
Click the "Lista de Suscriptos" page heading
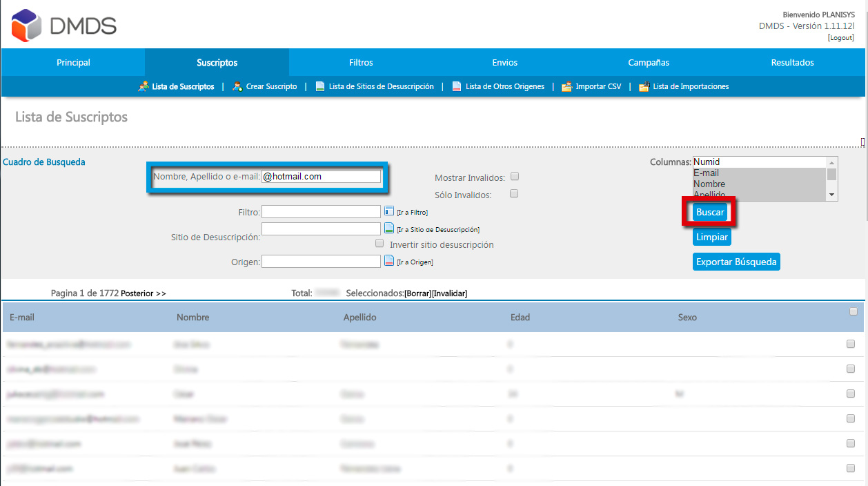[71, 117]
